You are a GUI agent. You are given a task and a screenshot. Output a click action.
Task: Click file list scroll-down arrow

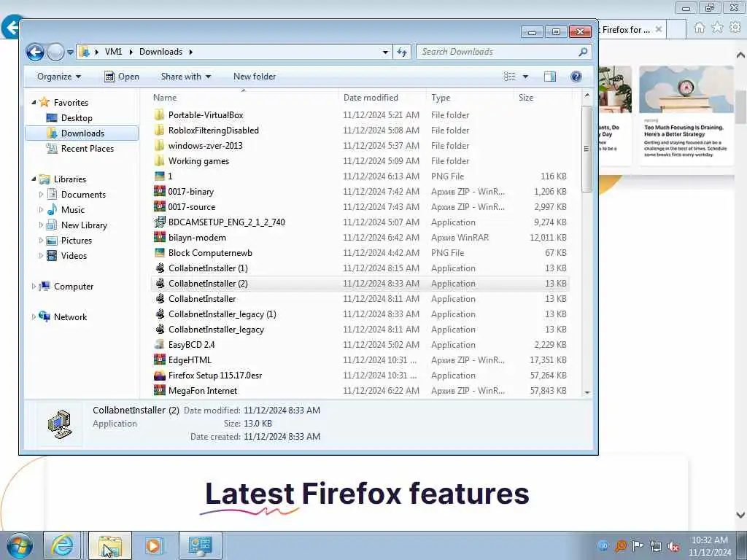[587, 392]
